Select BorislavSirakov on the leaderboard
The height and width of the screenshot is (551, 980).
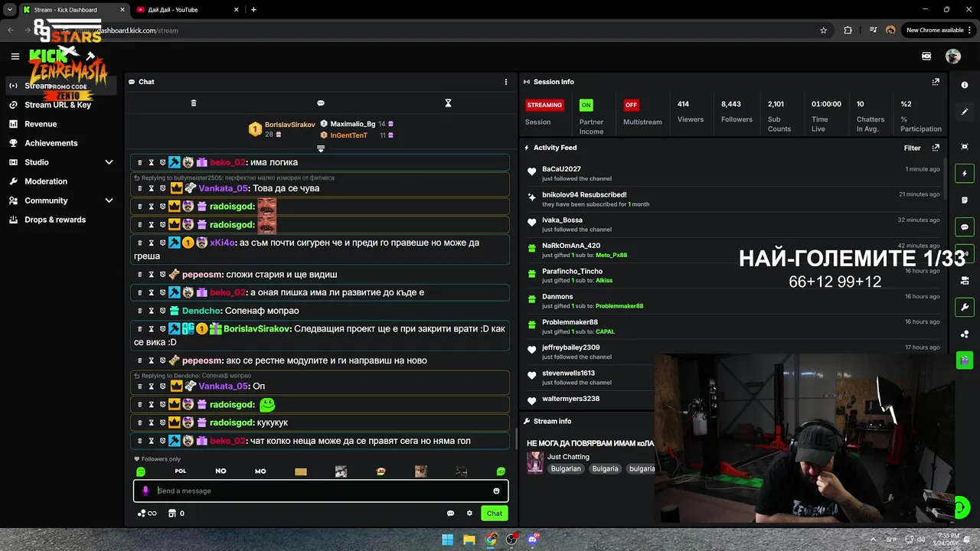pyautogui.click(x=289, y=125)
